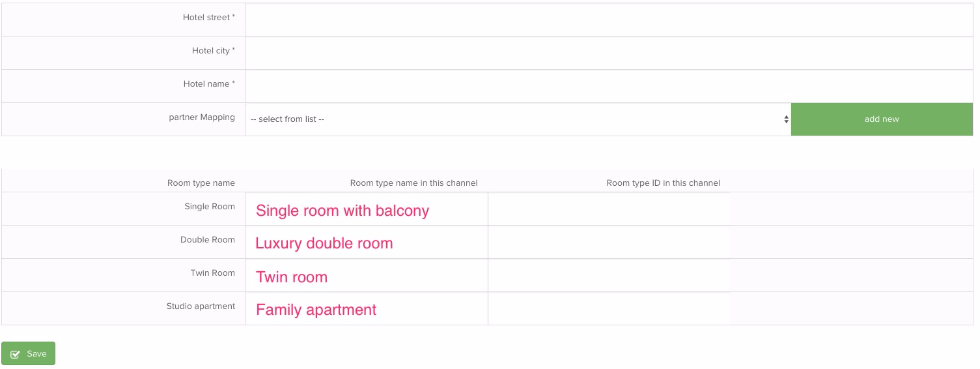Click the 'Hotel name' field label

tap(208, 84)
